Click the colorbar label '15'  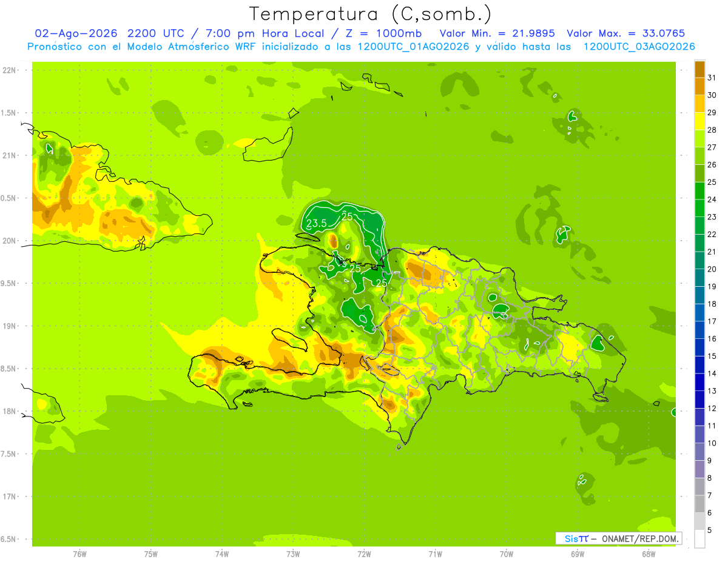pos(712,356)
